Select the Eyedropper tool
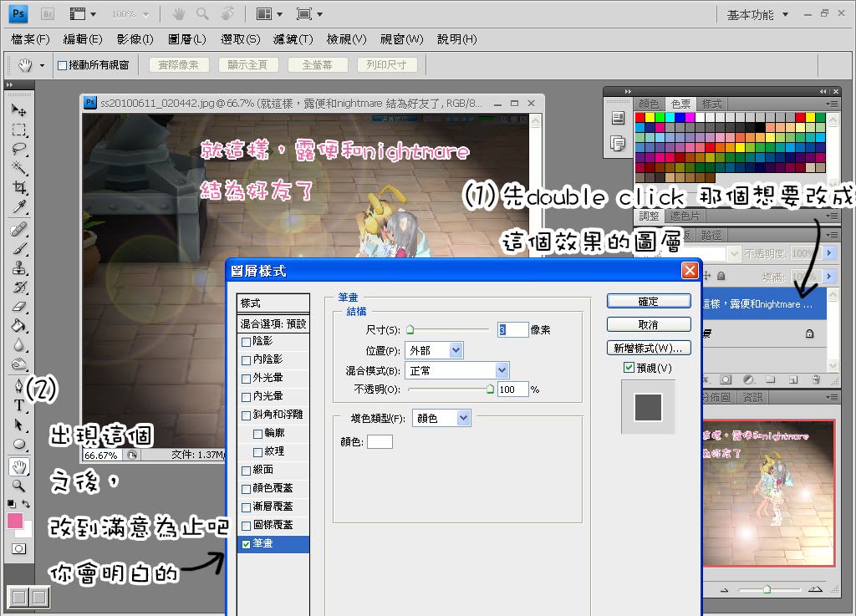This screenshot has height=616, width=856. (x=18, y=206)
